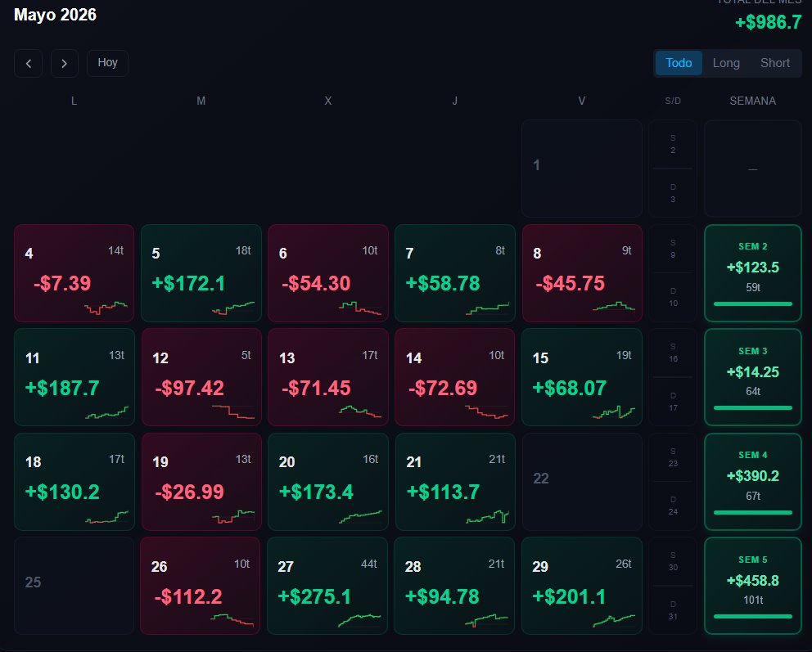Click the day 15 sparkline chart
This screenshot has width=812, height=652.
click(x=614, y=412)
